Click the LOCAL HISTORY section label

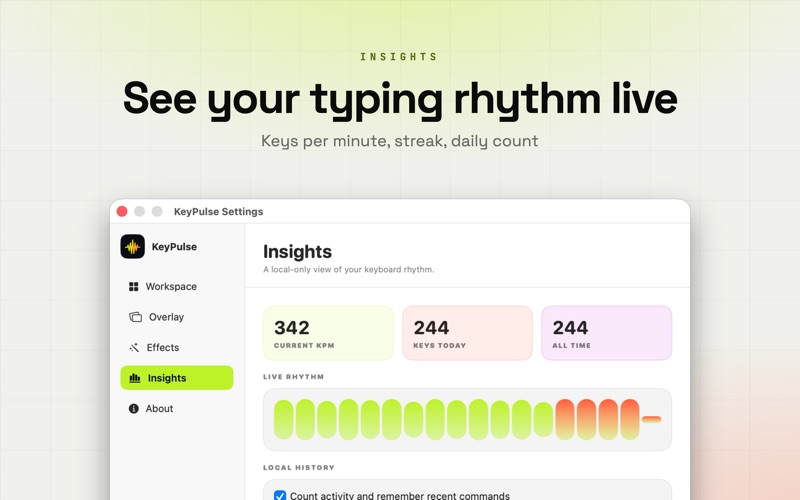299,467
